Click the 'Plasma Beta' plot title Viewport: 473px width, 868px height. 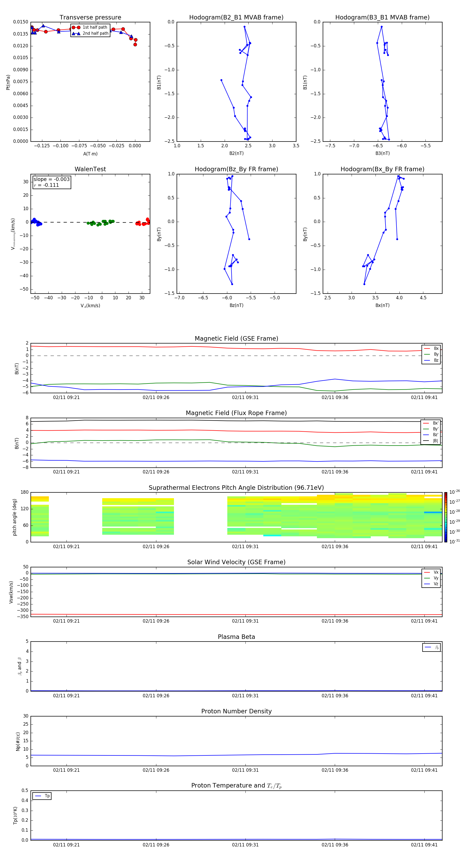point(236,637)
